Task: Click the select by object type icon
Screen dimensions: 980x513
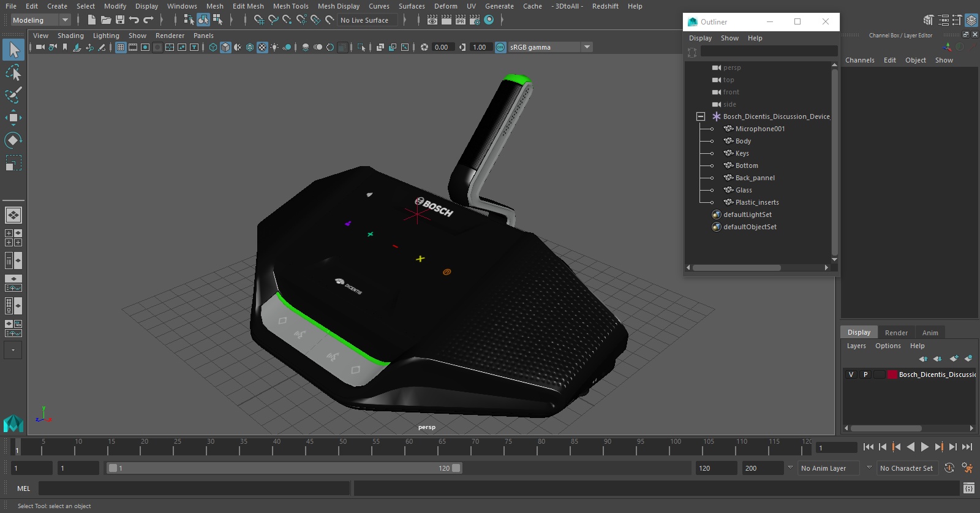Action: click(203, 20)
